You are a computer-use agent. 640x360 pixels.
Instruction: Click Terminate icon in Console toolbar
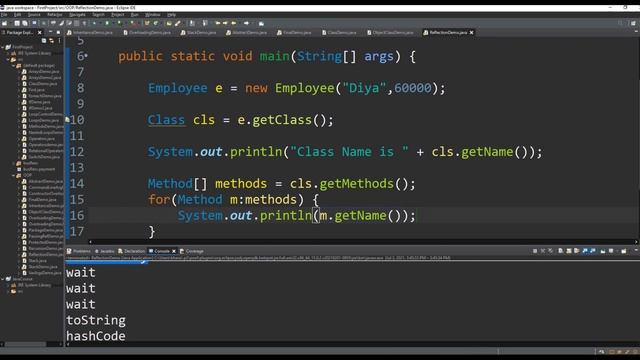coord(535,251)
